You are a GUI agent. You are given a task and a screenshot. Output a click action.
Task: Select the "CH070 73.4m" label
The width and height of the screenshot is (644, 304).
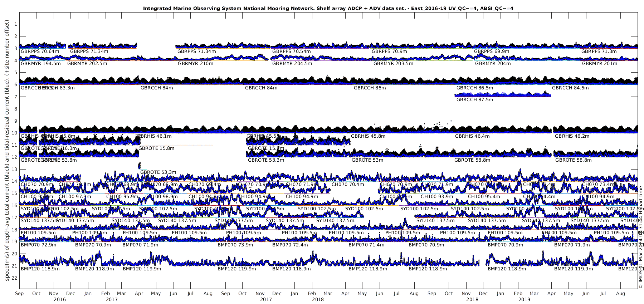598,185
